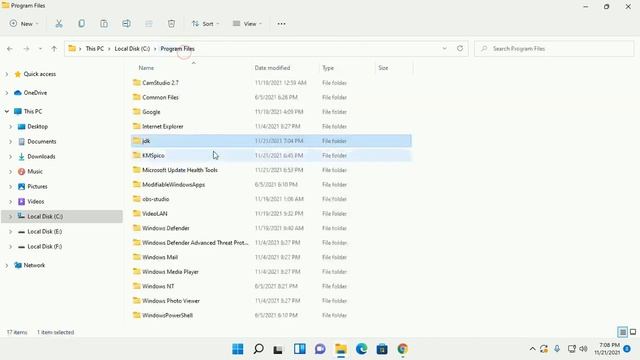640x360 pixels.
Task: Open address bar history dropdown
Action: [x=444, y=48]
